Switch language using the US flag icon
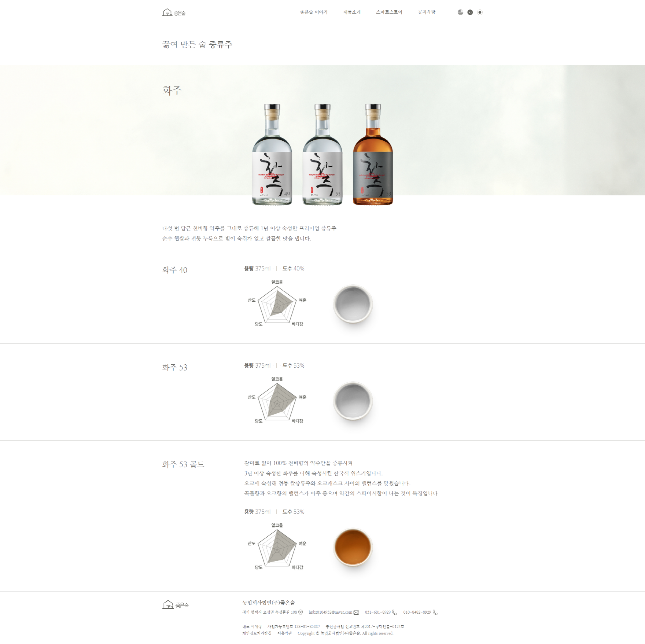Image resolution: width=645 pixels, height=644 pixels. click(x=460, y=12)
